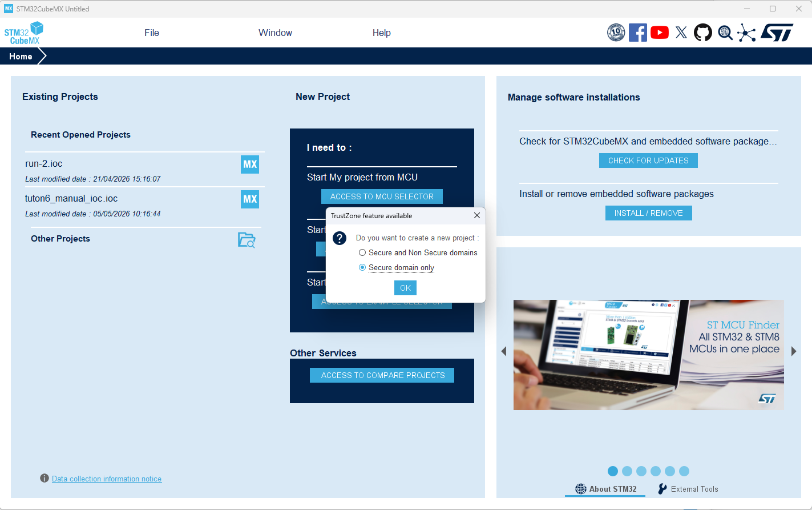The width and height of the screenshot is (812, 510).
Task: Open recent project tuton6_manual_ioc.ioc
Action: click(x=71, y=199)
